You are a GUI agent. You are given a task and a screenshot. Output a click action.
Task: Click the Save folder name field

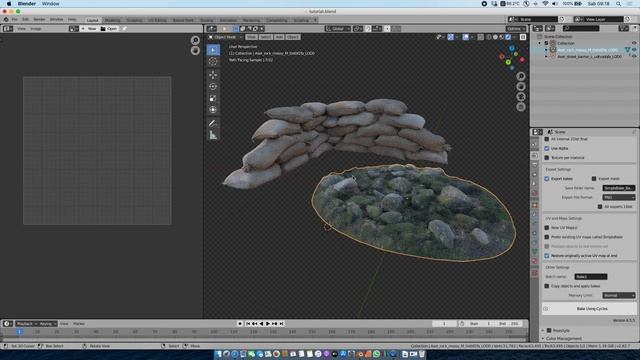619,188
